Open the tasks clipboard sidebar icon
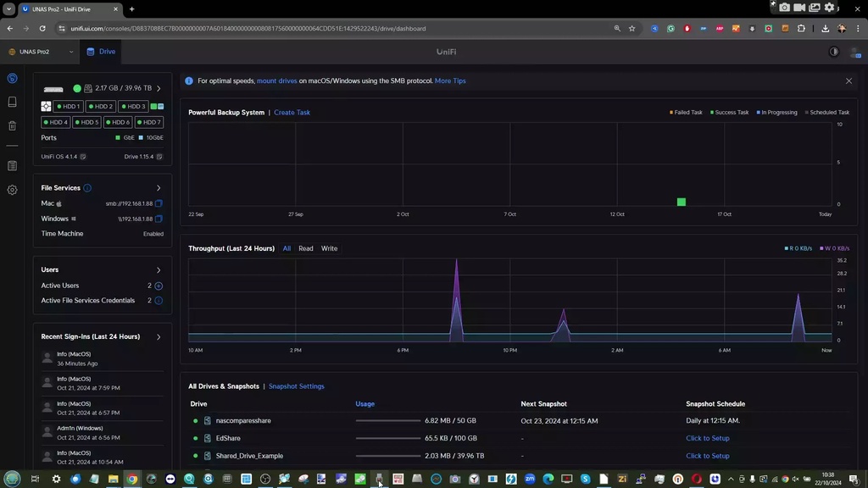Screen dimensions: 868x488 click(12, 166)
